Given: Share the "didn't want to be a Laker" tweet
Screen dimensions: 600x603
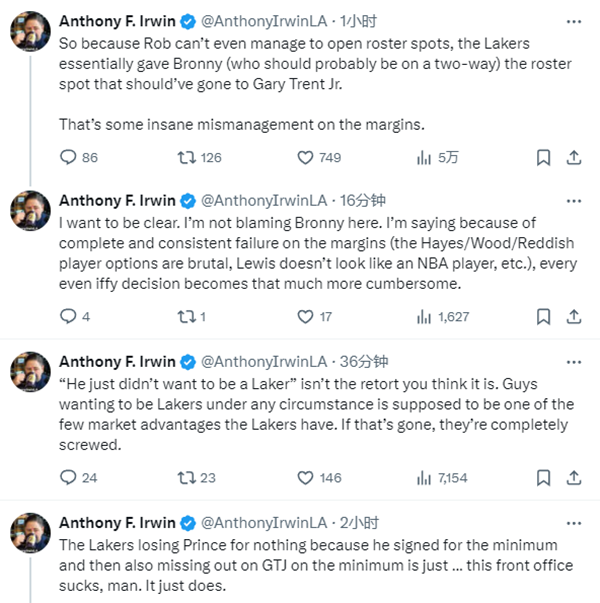Looking at the screenshot, I should [x=574, y=478].
